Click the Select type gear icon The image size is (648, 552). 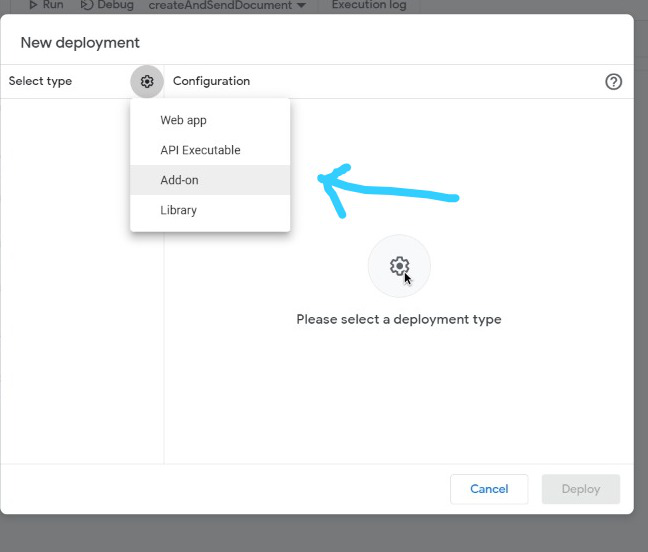point(147,81)
